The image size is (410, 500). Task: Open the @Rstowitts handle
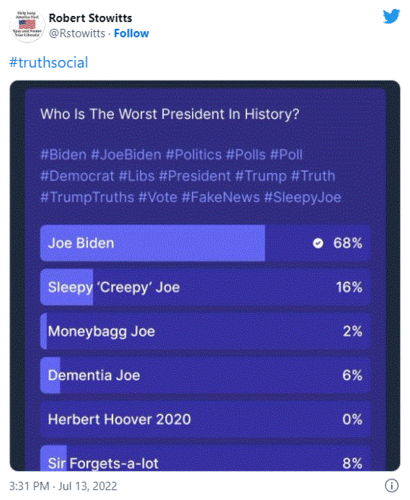[x=77, y=33]
